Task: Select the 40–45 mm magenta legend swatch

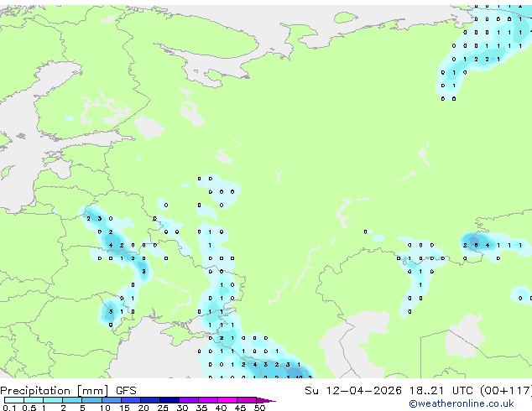Action: 227,400
